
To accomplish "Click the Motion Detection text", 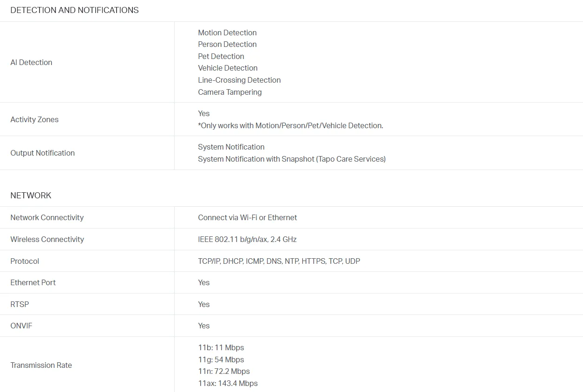I will tap(227, 33).
